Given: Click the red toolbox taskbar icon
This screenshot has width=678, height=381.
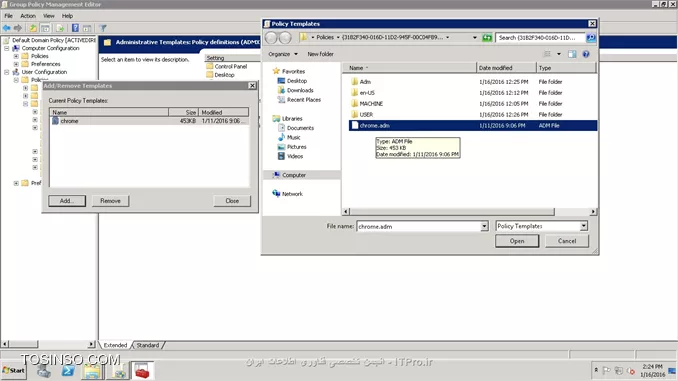Looking at the screenshot, I should pyautogui.click(x=142, y=371).
